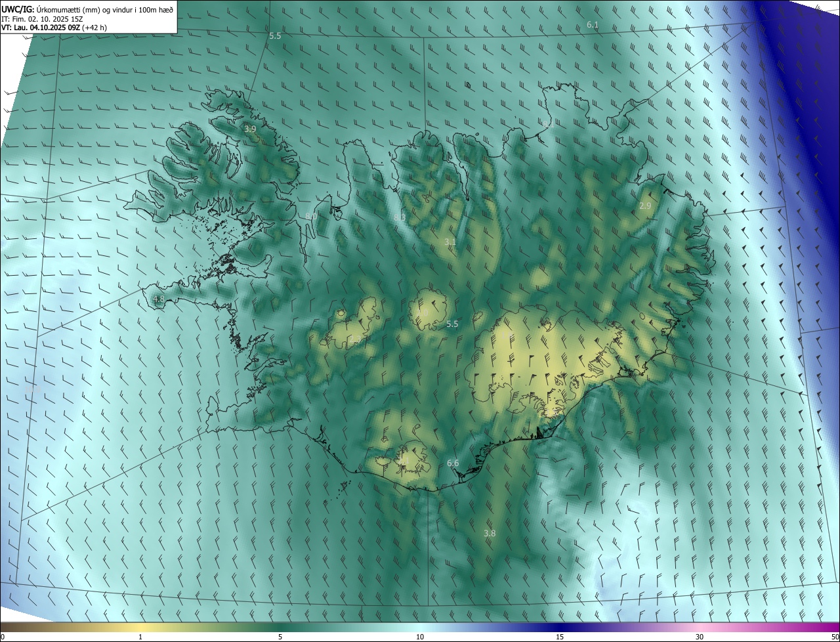Select the valid time 'VT: Lau. 04.10.2025 09Z'
This screenshot has width=840, height=642.
tap(41, 28)
